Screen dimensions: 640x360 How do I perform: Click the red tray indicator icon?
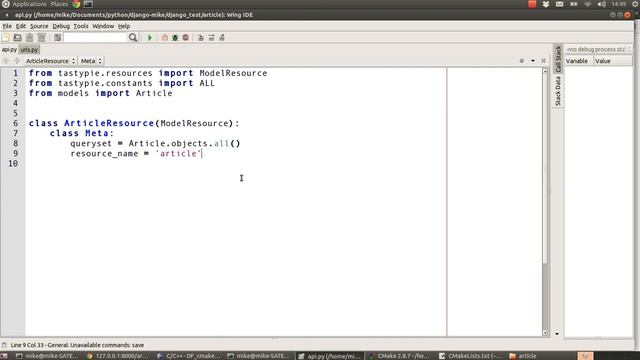point(532,4)
